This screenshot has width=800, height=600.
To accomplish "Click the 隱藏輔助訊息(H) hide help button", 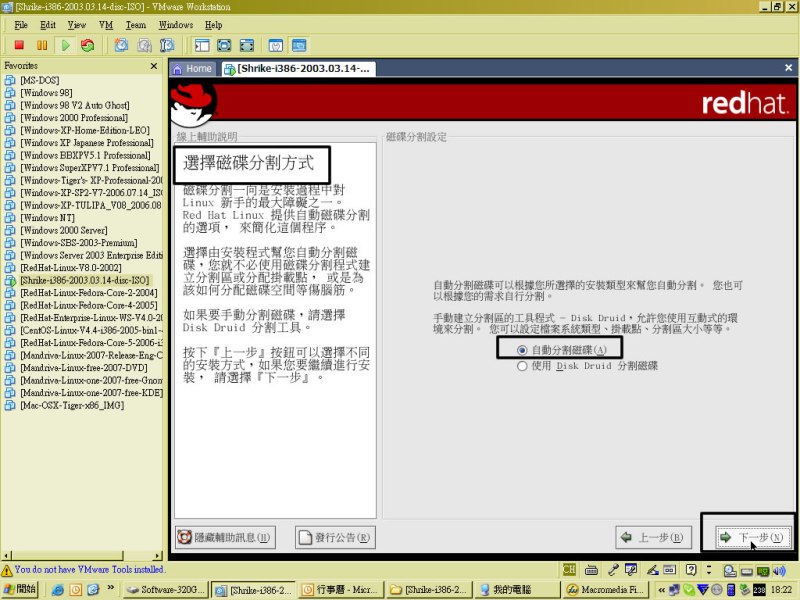I will click(x=225, y=537).
